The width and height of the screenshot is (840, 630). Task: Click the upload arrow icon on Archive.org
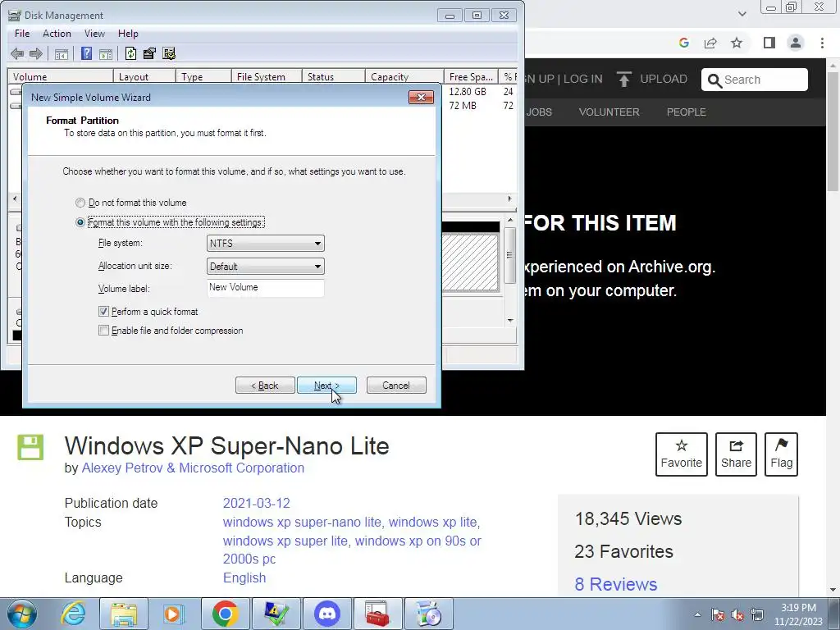(623, 80)
